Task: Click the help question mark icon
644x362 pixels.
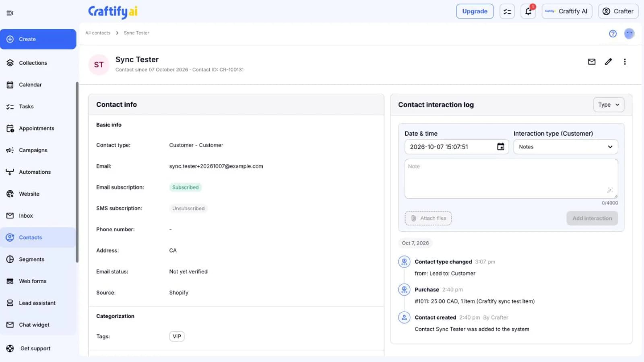Action: click(x=613, y=34)
